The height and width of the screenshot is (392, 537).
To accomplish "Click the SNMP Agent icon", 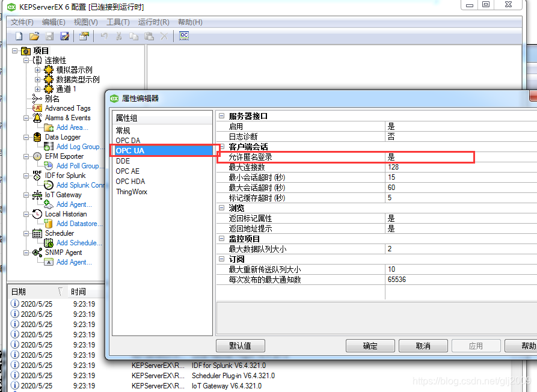I will pyautogui.click(x=37, y=253).
